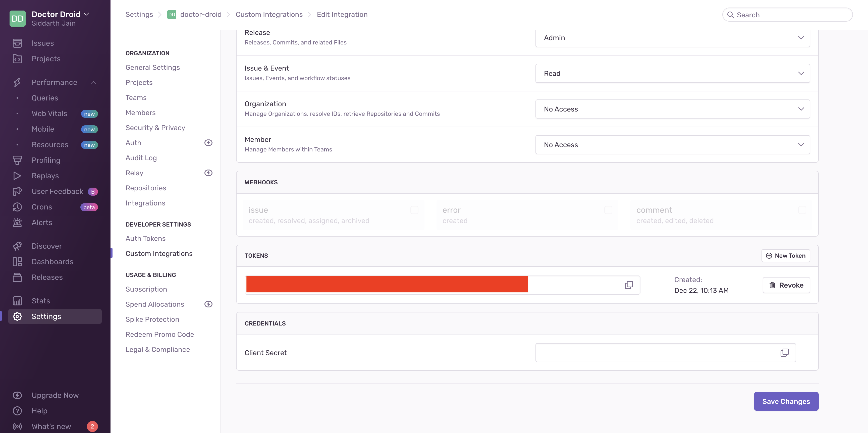Click the Upgrade Now lightning icon
The image size is (868, 433).
coord(17,395)
